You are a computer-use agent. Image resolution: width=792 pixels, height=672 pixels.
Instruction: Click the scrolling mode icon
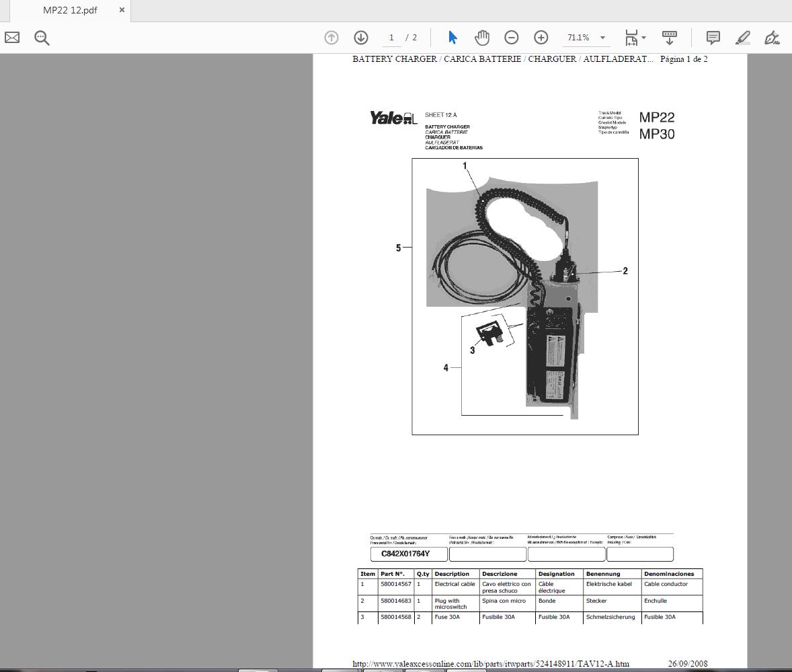click(669, 38)
